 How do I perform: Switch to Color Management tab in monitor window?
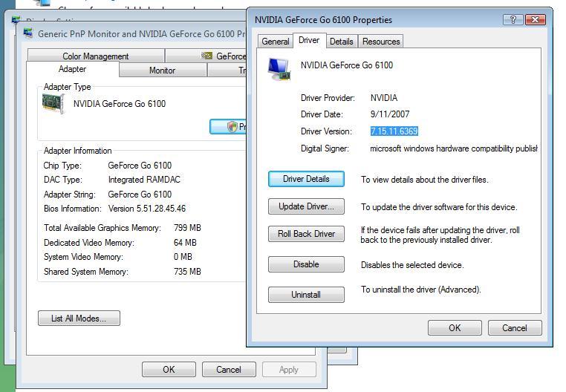[x=96, y=56]
